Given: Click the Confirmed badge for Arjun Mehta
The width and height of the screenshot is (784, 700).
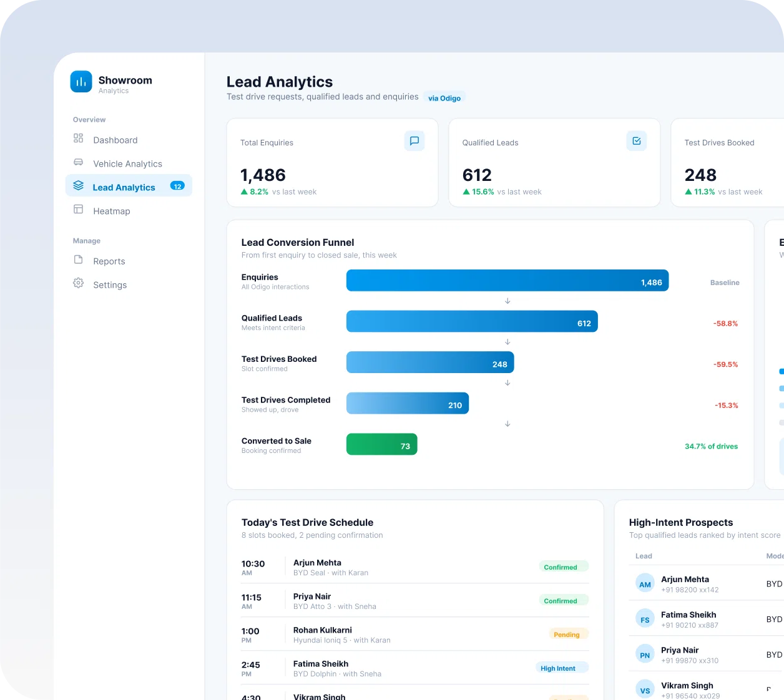Looking at the screenshot, I should 563,567.
